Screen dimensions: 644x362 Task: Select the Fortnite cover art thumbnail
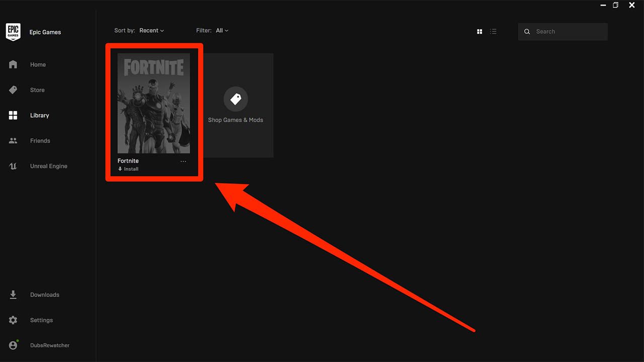tap(153, 103)
